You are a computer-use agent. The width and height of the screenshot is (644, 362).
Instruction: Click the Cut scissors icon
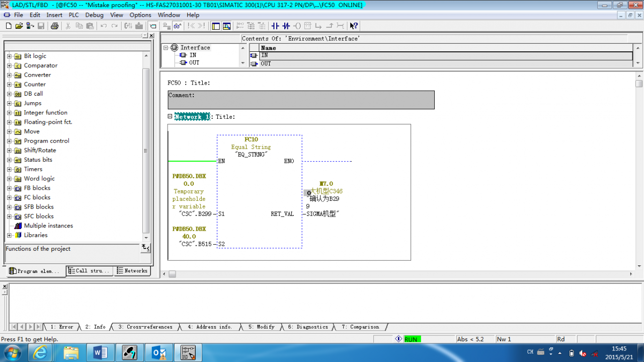pyautogui.click(x=68, y=26)
